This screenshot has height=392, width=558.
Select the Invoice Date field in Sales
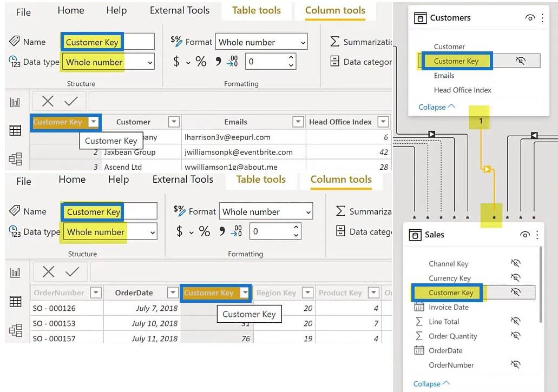pos(448,307)
